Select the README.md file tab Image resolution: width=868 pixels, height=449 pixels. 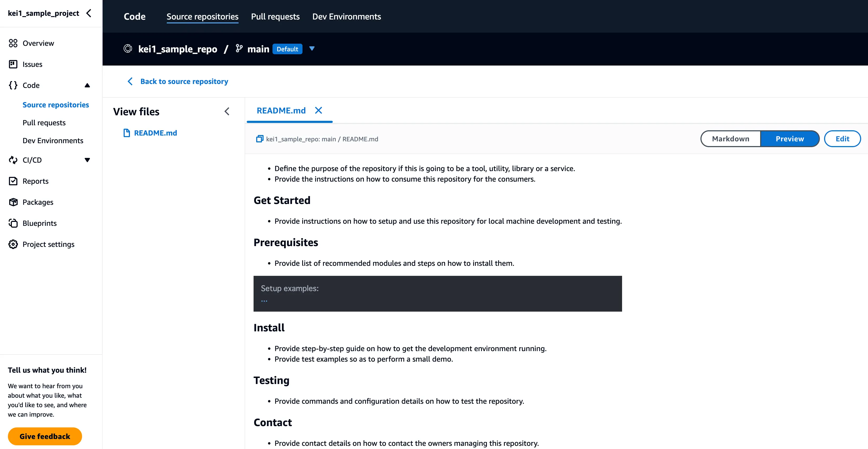tap(281, 111)
